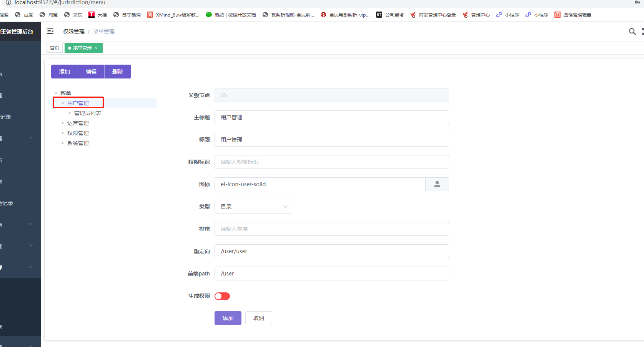Open the 公司宝塔 bookmark
Image resolution: width=644 pixels, height=347 pixels.
(390, 15)
